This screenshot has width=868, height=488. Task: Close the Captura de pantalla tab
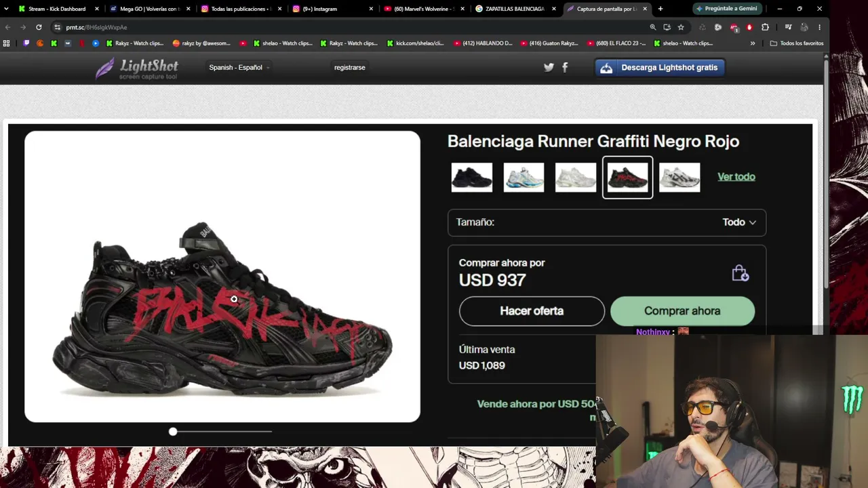click(644, 9)
